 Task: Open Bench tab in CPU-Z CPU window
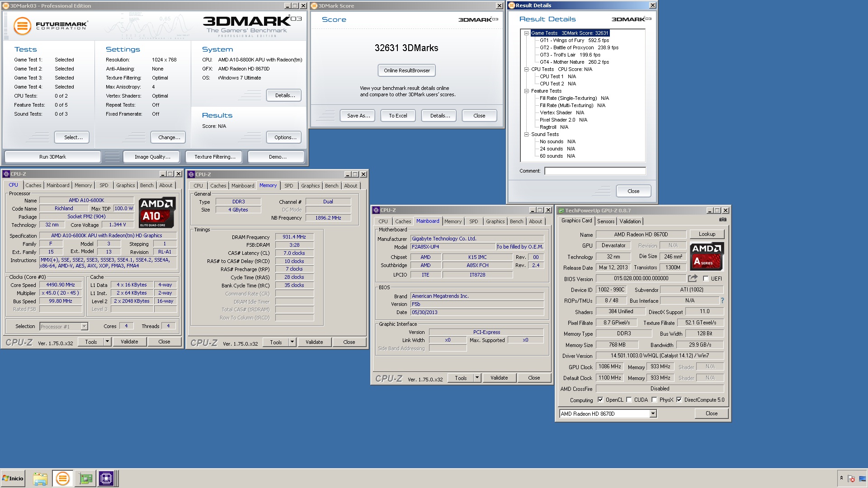click(146, 185)
